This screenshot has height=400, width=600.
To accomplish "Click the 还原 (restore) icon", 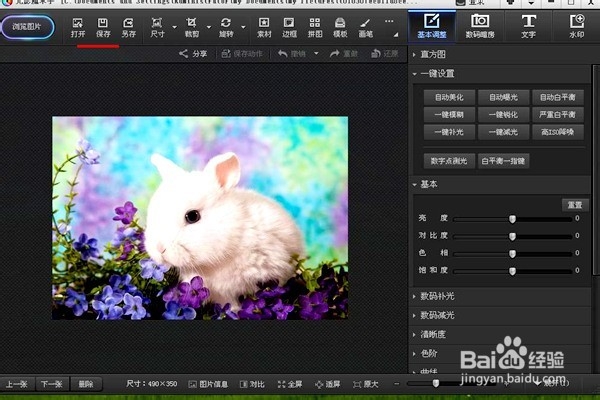I will click(x=376, y=54).
